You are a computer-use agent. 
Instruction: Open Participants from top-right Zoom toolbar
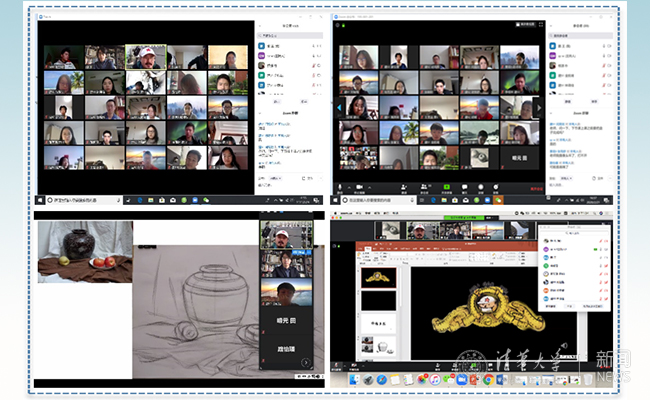pos(424,187)
